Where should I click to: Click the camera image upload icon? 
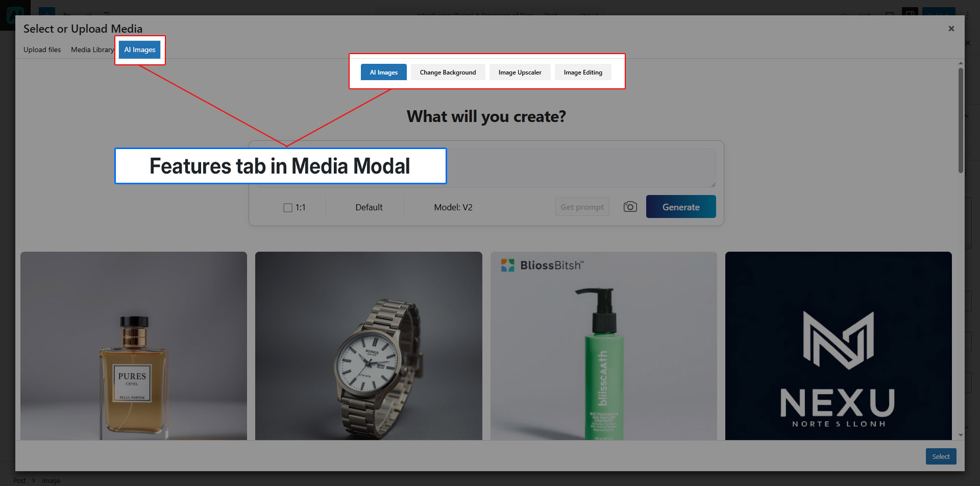pos(630,207)
